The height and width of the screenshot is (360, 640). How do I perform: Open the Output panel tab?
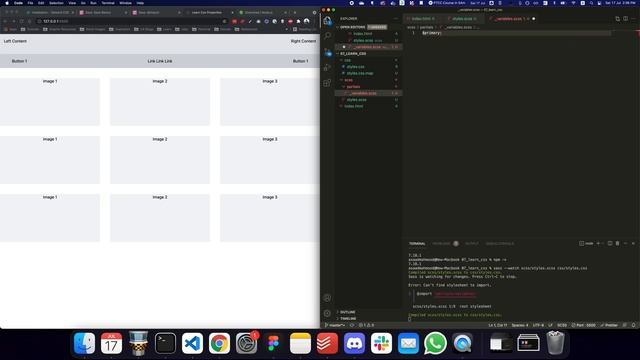tap(471, 244)
